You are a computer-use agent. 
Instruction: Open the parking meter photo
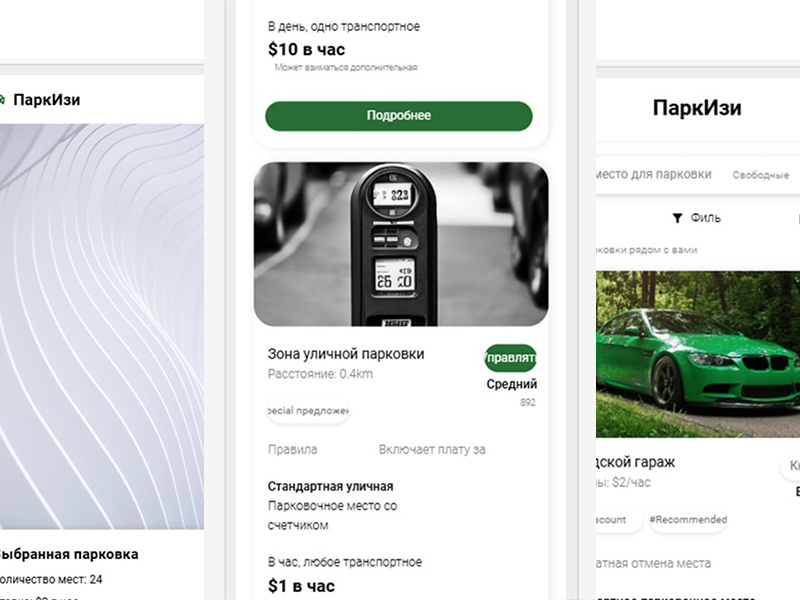coord(401,244)
